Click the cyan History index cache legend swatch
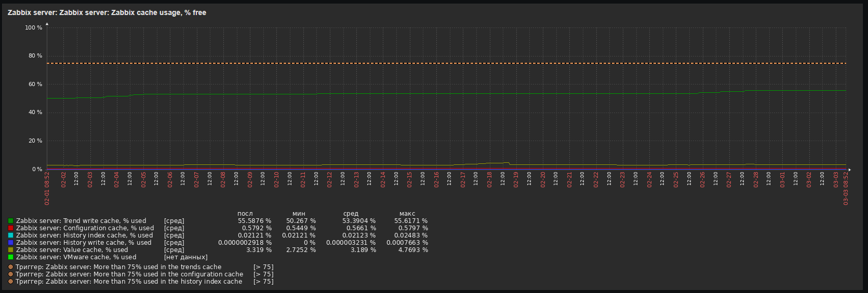Screen dimensions: 868x293 point(10,235)
